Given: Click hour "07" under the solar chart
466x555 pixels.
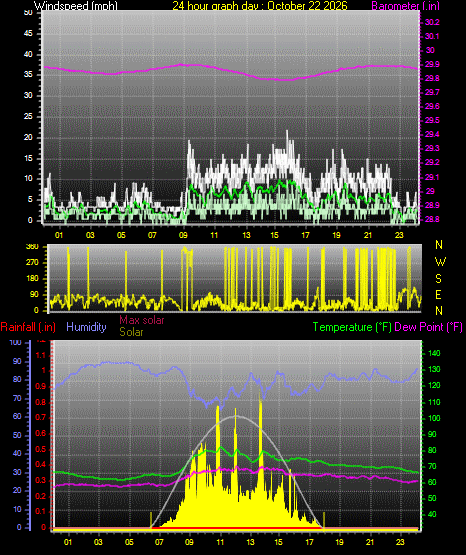Looking at the screenshot, I should point(159,542).
